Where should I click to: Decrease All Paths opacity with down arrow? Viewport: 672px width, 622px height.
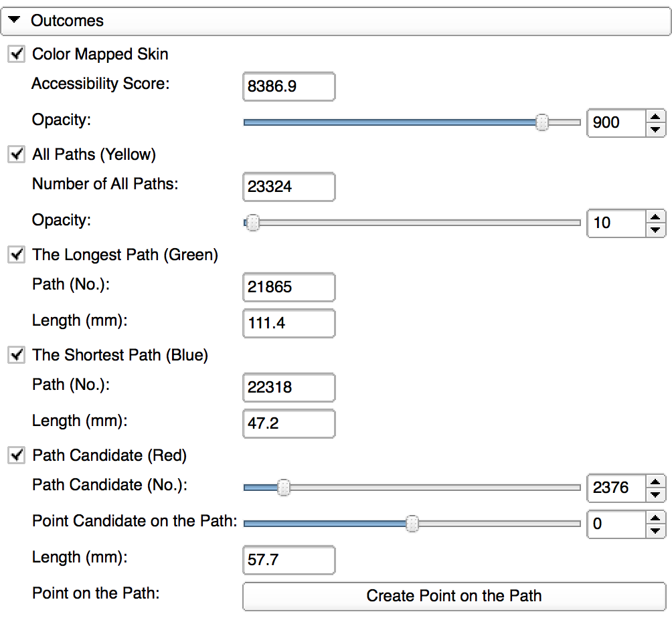pos(656,229)
